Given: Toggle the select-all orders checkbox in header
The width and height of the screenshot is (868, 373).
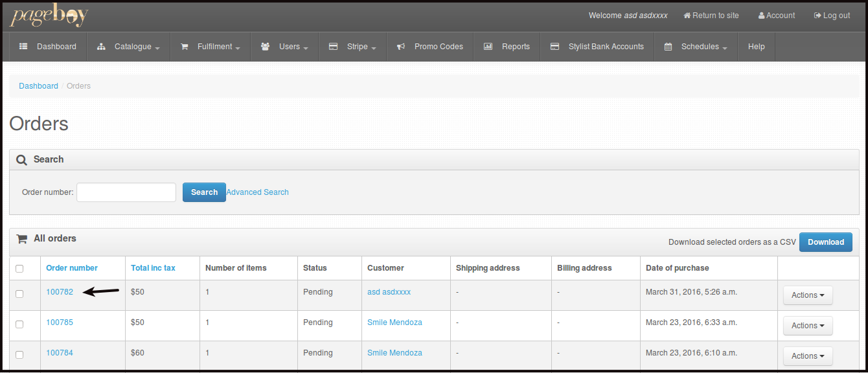Looking at the screenshot, I should click(19, 269).
